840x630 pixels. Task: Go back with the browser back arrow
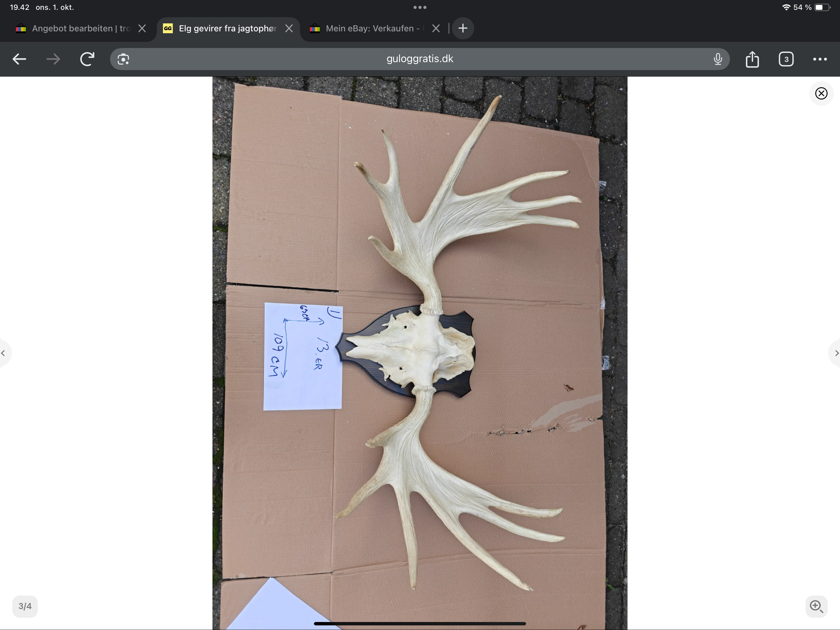[19, 59]
